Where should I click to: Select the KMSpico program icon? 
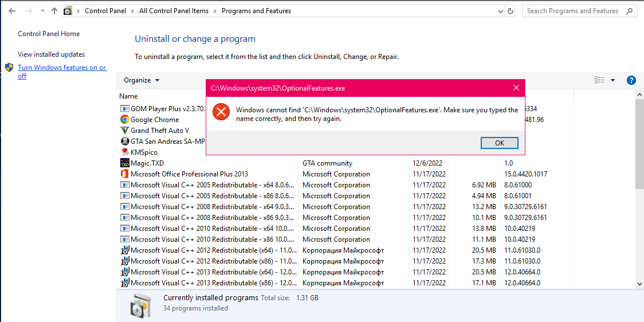124,152
